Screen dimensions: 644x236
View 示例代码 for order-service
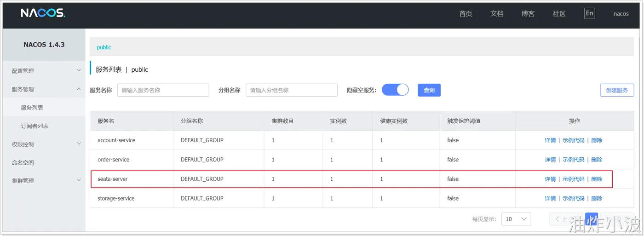pyautogui.click(x=573, y=160)
